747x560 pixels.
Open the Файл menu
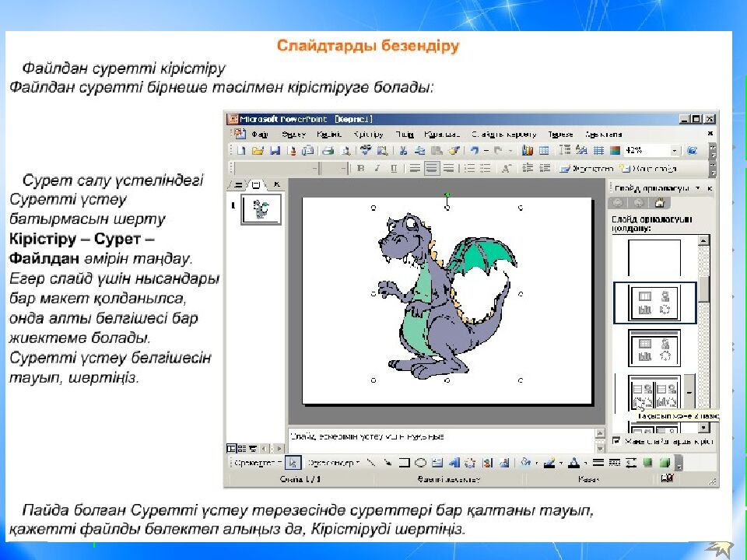coord(259,134)
